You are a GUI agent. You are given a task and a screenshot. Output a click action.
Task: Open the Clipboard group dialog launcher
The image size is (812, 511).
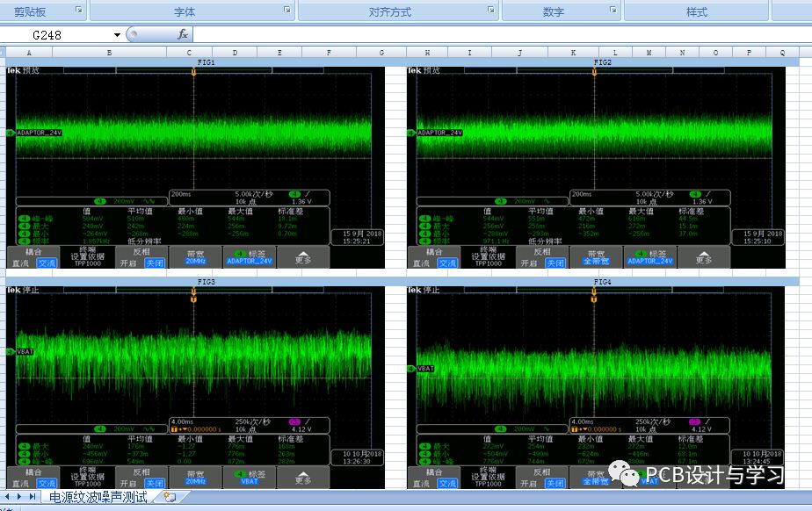coord(78,11)
